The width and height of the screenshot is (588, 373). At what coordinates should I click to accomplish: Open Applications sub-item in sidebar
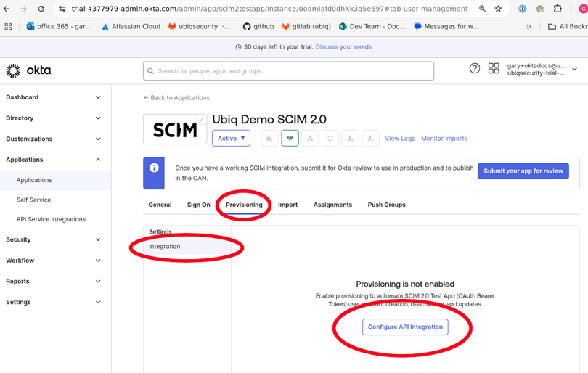[55, 180]
